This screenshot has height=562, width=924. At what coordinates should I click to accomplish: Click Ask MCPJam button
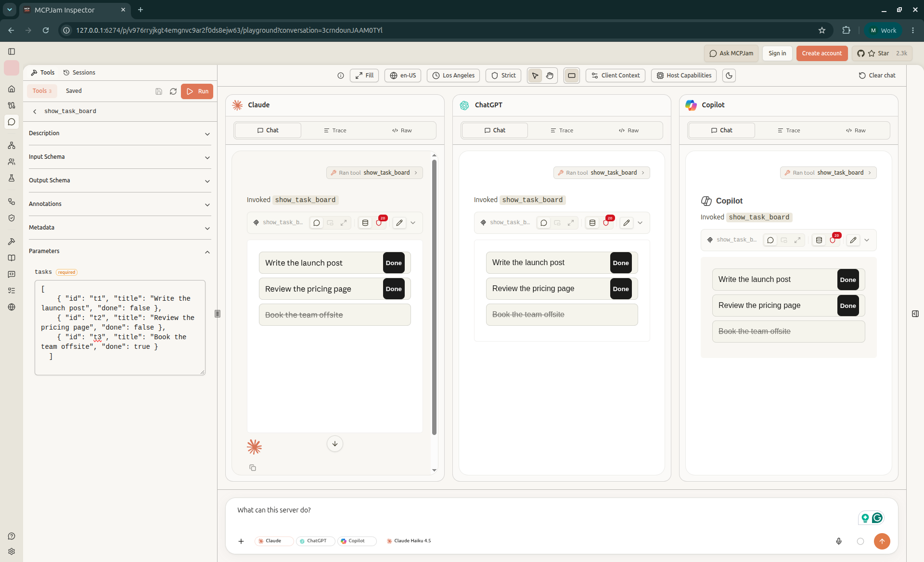(731, 53)
